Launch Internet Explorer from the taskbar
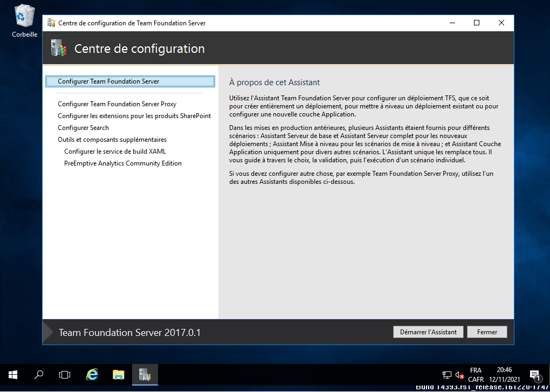The image size is (550, 392). tap(92, 375)
